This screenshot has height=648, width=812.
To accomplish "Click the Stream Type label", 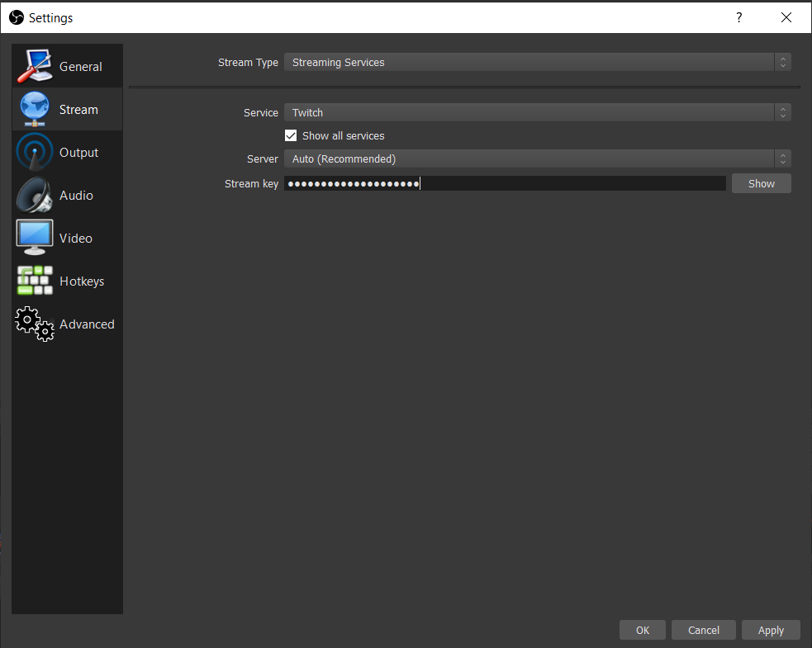I will pos(248,63).
